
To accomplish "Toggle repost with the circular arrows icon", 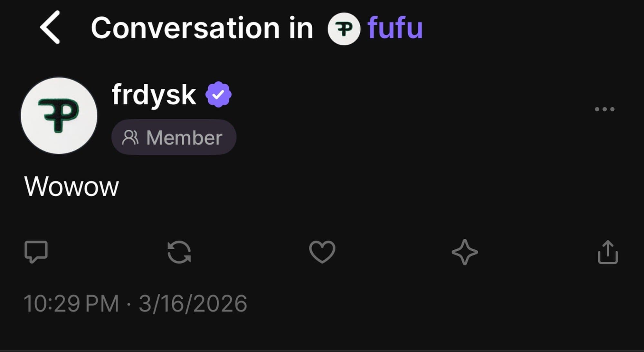I will pyautogui.click(x=179, y=252).
